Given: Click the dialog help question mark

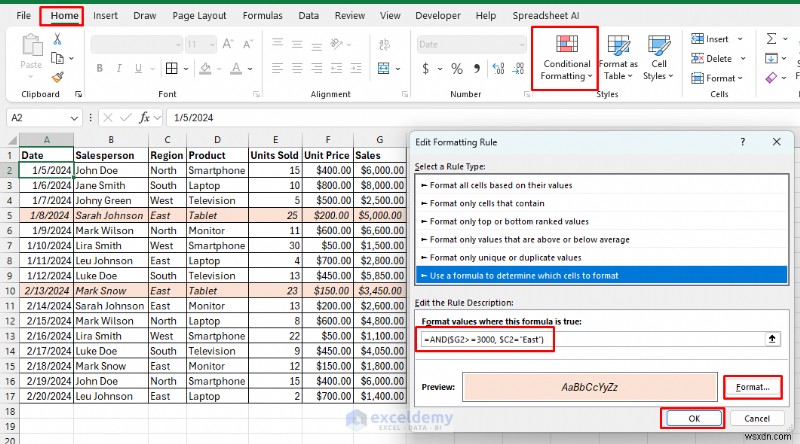Looking at the screenshot, I should pos(742,142).
